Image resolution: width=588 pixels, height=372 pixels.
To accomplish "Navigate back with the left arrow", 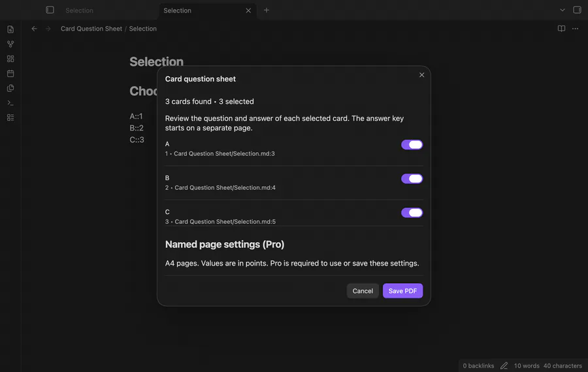I will tap(34, 29).
